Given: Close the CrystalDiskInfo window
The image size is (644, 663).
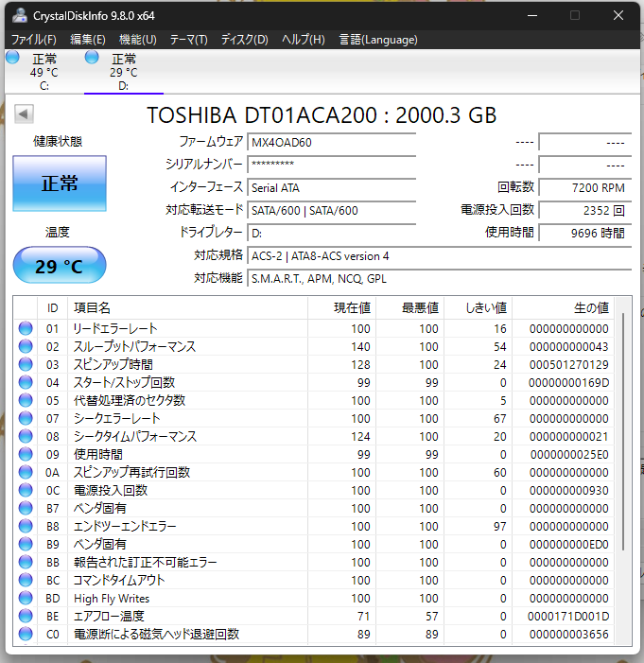Looking at the screenshot, I should click(x=618, y=16).
